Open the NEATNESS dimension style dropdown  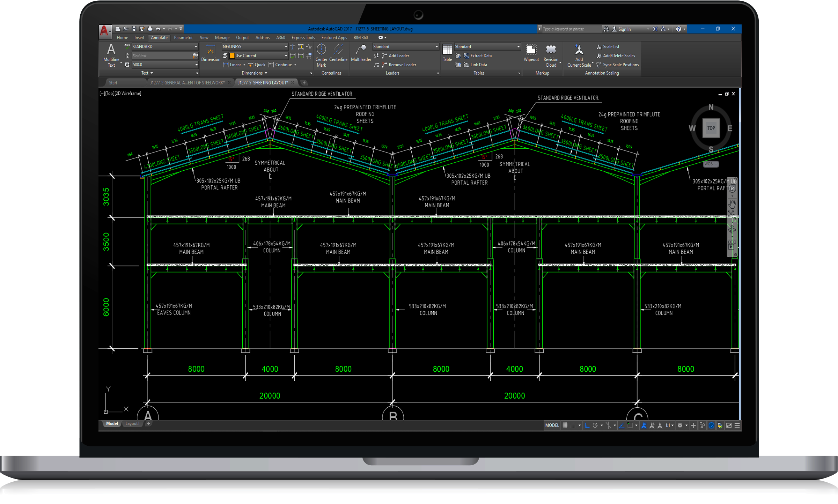(286, 47)
